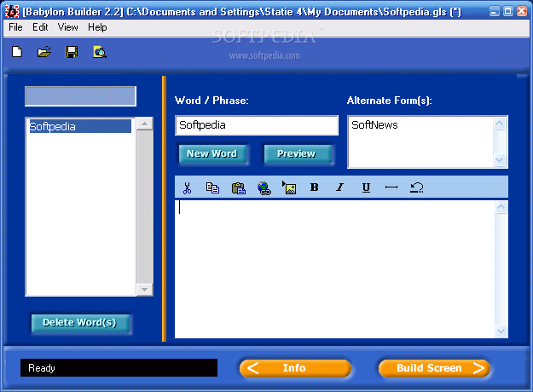Click up arrow in Alternate Forms scrollbar
533x392 pixels.
coord(500,124)
